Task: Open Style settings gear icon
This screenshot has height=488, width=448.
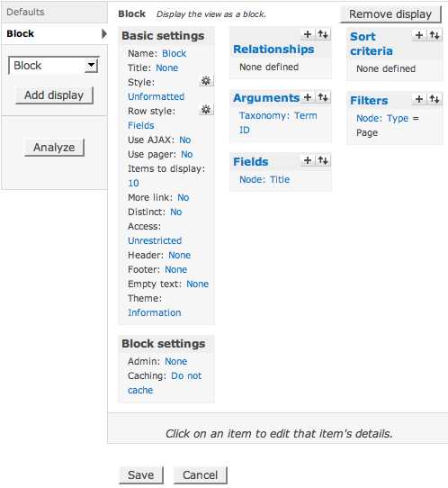Action: pyautogui.click(x=206, y=81)
